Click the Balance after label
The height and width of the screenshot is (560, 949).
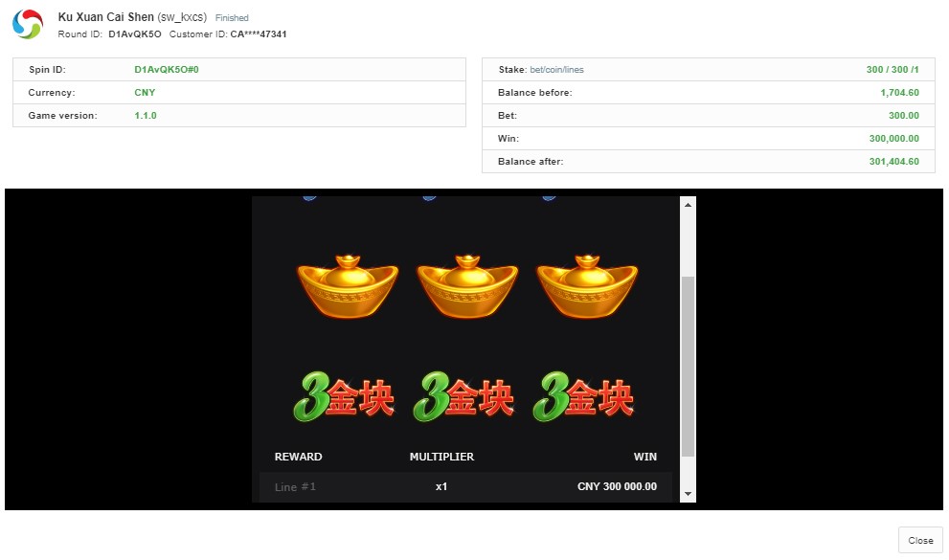point(531,162)
